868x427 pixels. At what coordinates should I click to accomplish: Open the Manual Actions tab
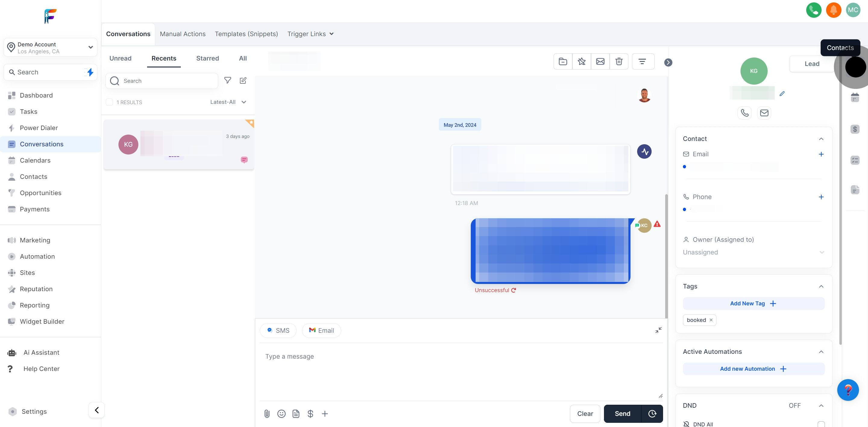(182, 34)
